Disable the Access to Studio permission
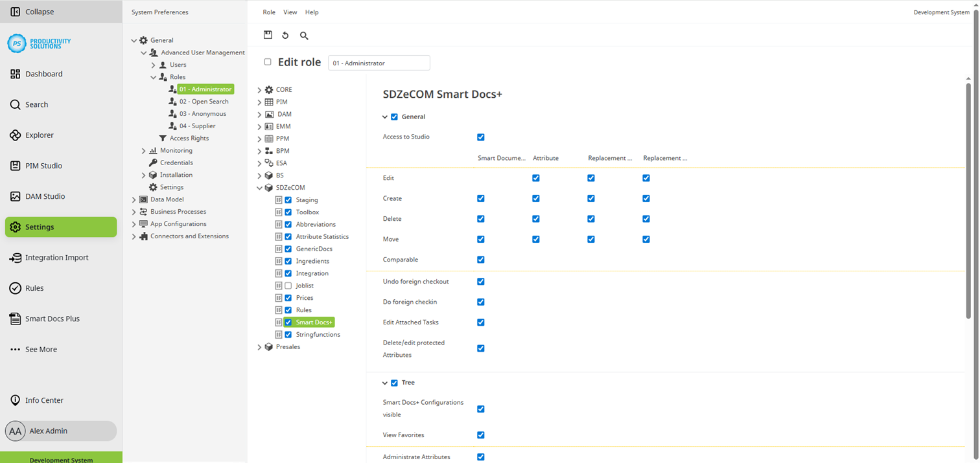This screenshot has height=463, width=980. click(480, 137)
